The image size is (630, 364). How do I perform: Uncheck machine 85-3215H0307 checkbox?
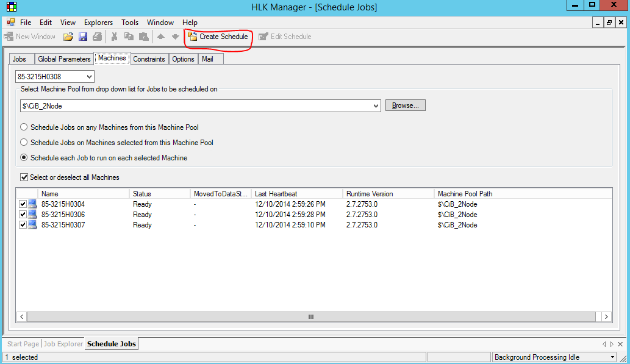[23, 225]
